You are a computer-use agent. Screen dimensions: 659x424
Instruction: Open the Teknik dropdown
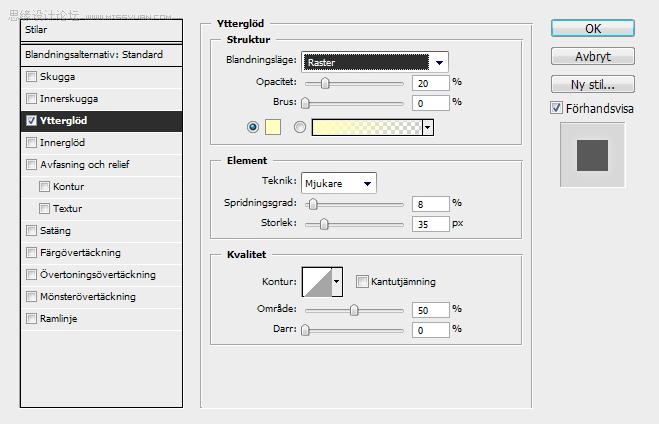click(x=338, y=182)
